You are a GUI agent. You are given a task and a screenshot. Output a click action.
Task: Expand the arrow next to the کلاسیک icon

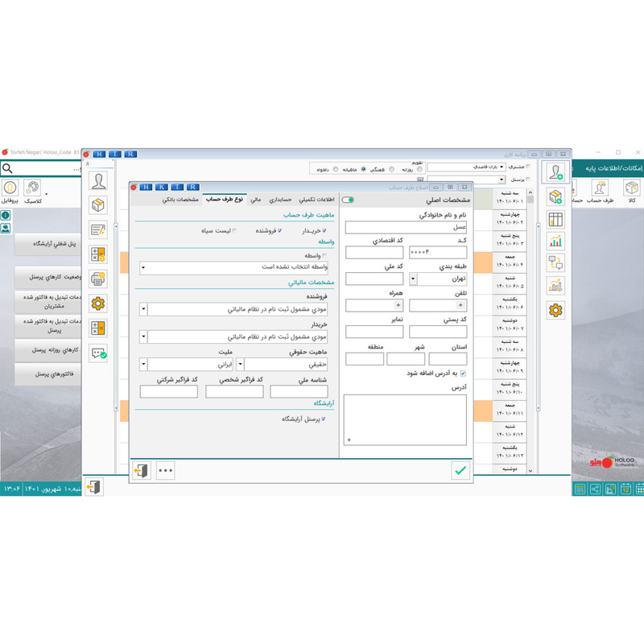(47, 194)
